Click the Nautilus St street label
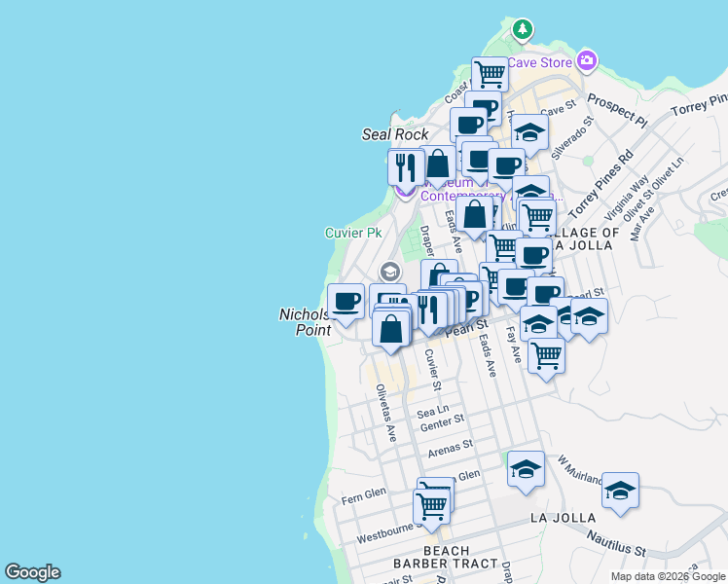This screenshot has height=584, width=728. pyautogui.click(x=617, y=544)
